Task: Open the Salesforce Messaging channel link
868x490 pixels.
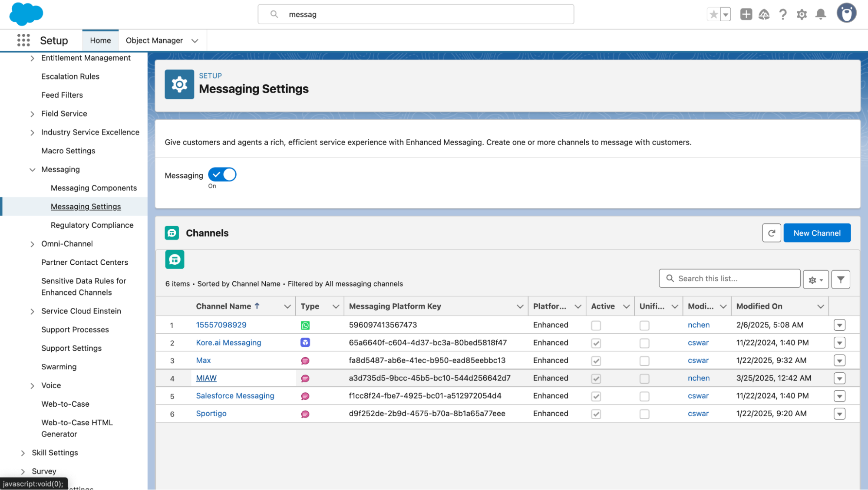Action: [235, 396]
